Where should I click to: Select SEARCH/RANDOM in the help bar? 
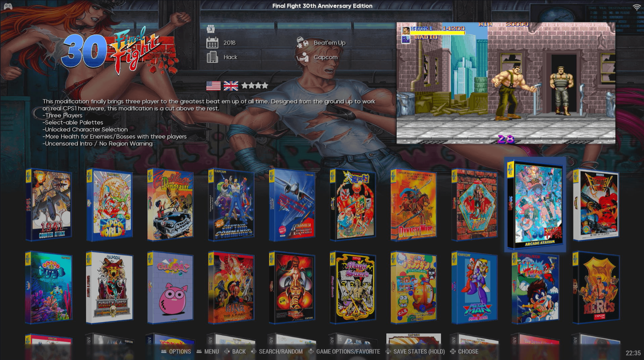coord(280,352)
